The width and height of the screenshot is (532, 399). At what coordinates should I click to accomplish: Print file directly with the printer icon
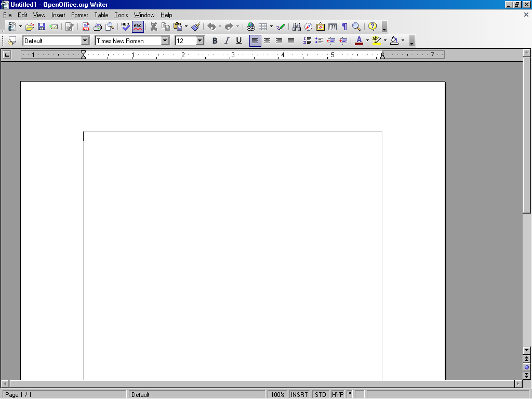point(98,26)
